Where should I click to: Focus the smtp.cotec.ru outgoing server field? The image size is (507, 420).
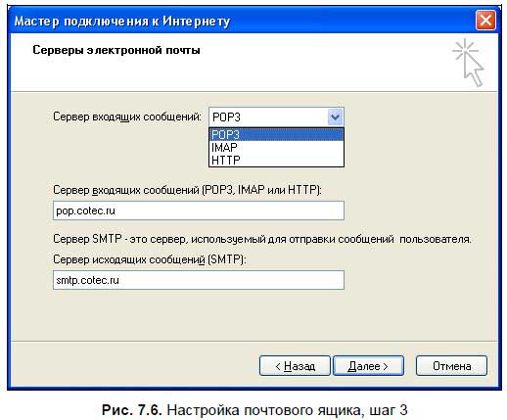[199, 280]
